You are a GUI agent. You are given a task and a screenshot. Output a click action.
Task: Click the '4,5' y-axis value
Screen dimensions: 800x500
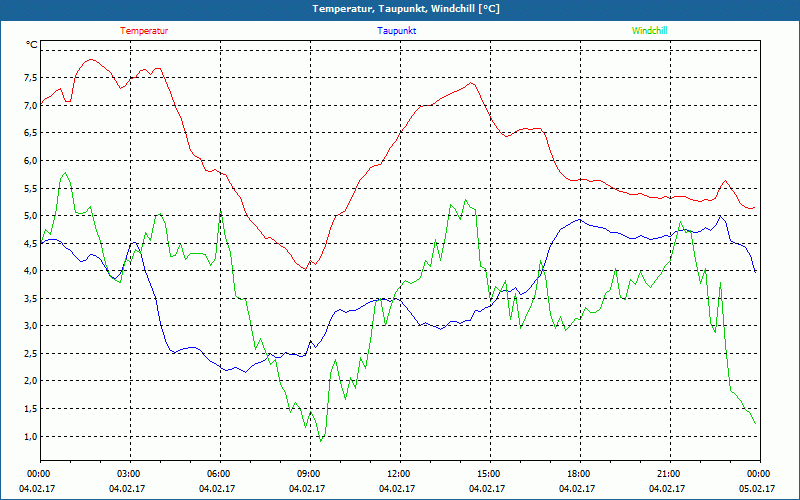31,243
